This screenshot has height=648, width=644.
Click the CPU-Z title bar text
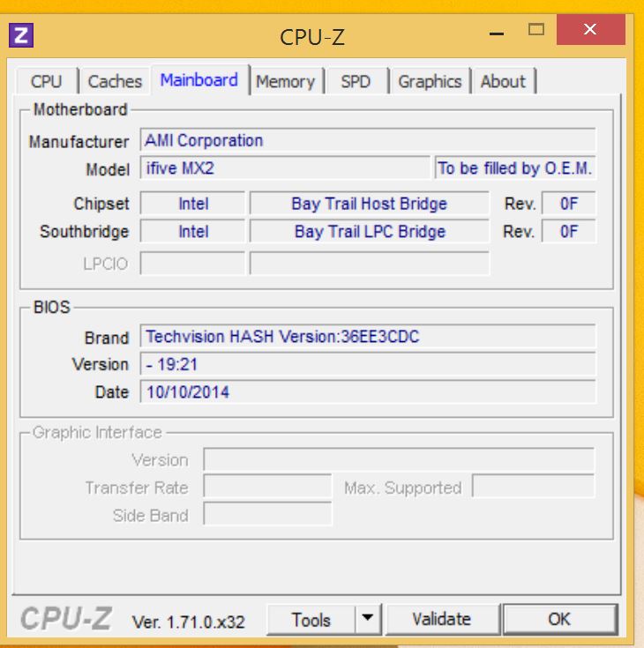pyautogui.click(x=312, y=37)
